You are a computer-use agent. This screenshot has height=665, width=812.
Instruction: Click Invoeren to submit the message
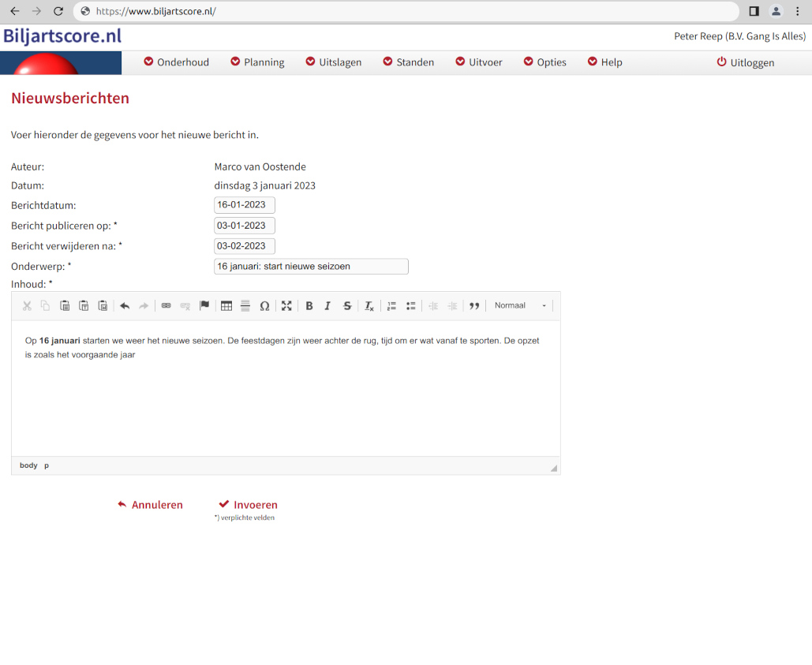248,505
